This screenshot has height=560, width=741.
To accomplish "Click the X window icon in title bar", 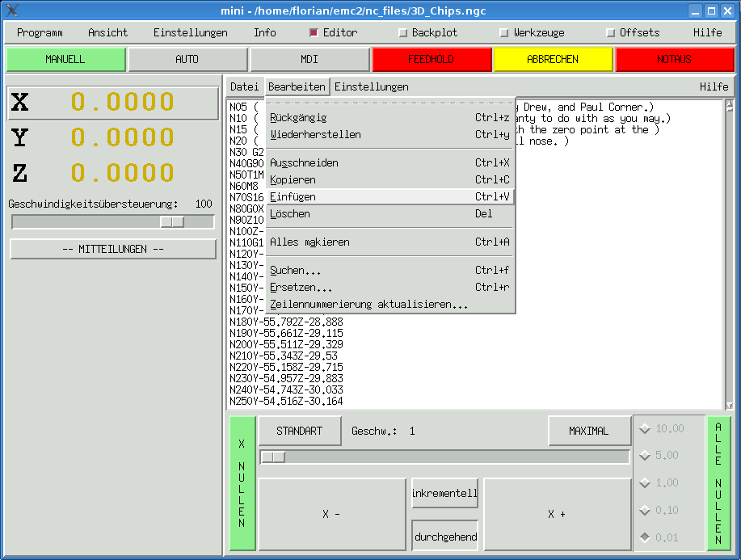I will 12,11.
